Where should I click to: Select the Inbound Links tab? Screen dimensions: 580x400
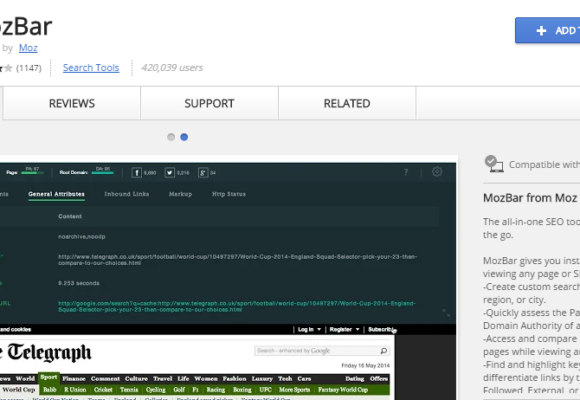[x=127, y=194]
